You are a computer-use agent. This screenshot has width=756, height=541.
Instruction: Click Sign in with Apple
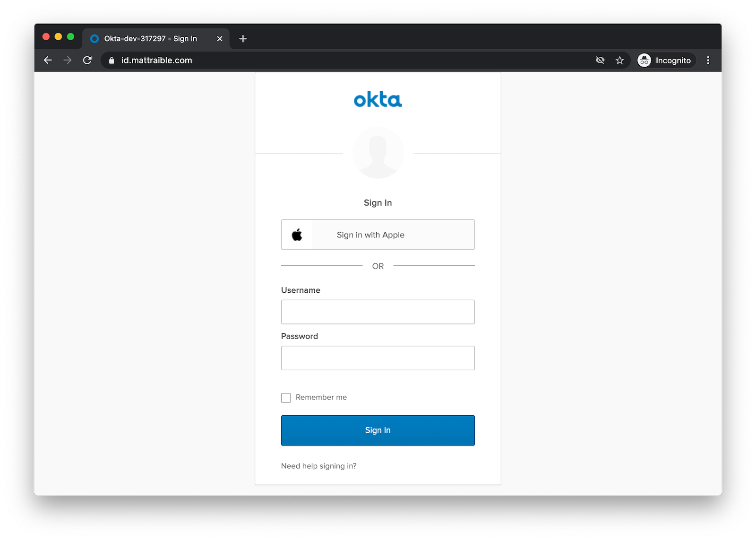[x=378, y=235]
